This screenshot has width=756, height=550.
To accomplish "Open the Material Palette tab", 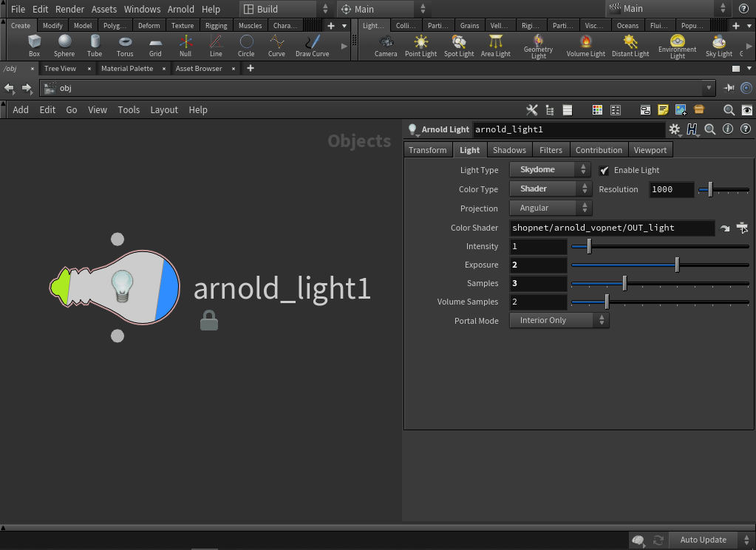I will point(127,69).
